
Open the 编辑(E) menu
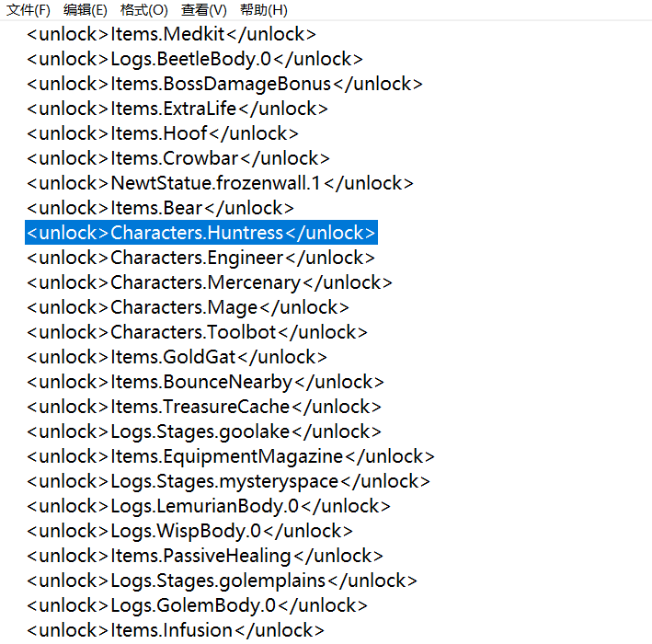click(x=86, y=9)
